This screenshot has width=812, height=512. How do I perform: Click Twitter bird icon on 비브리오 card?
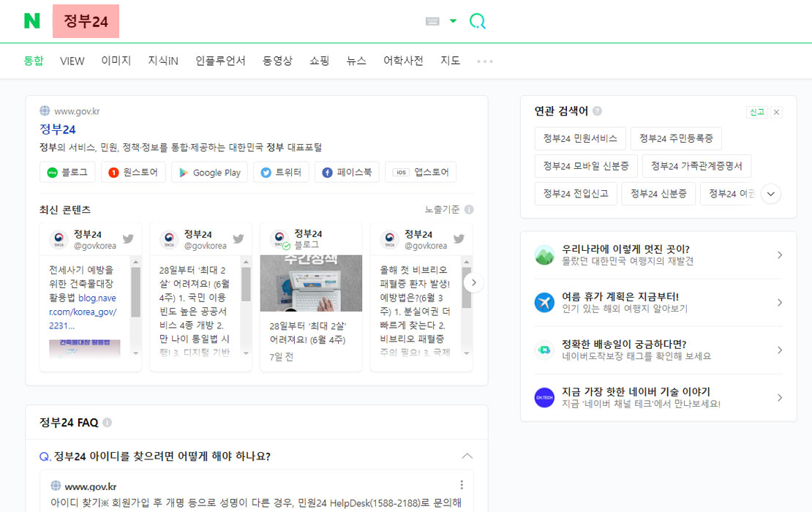tap(459, 238)
